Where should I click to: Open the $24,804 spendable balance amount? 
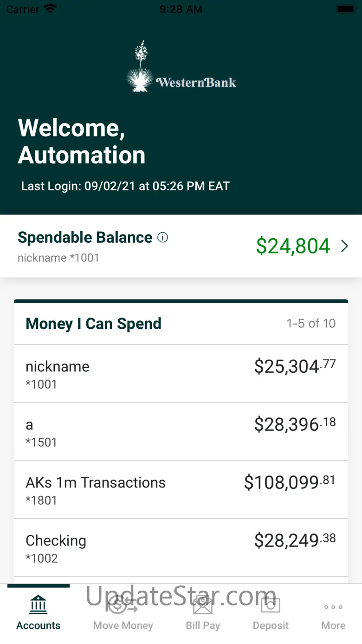click(293, 246)
